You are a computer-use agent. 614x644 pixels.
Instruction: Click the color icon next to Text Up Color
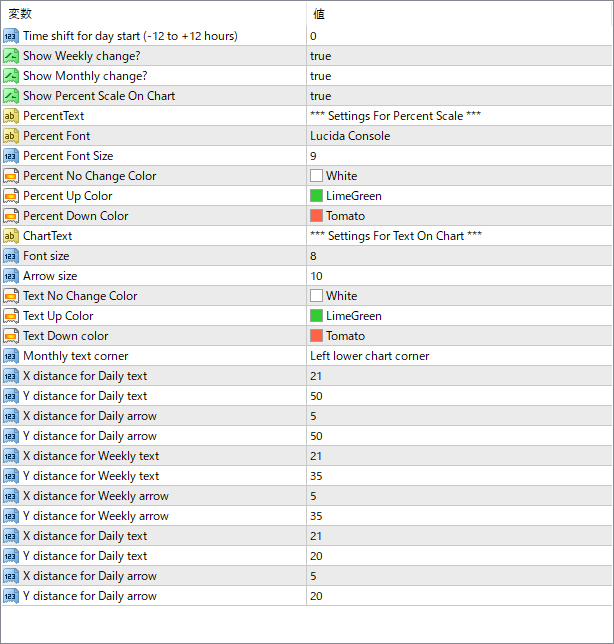(x=11, y=316)
